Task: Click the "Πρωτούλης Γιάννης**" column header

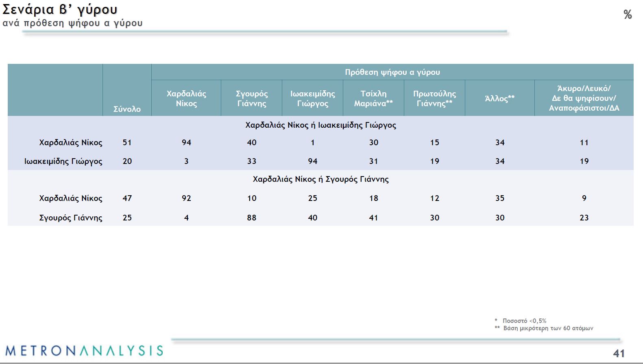Action: (434, 98)
